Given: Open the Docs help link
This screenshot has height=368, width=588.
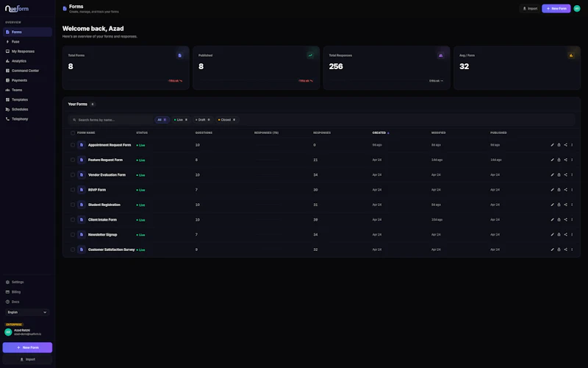Looking at the screenshot, I should pos(27,302).
